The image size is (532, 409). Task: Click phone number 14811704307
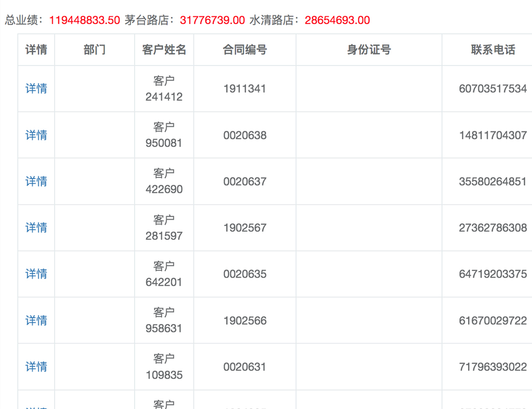coord(493,135)
